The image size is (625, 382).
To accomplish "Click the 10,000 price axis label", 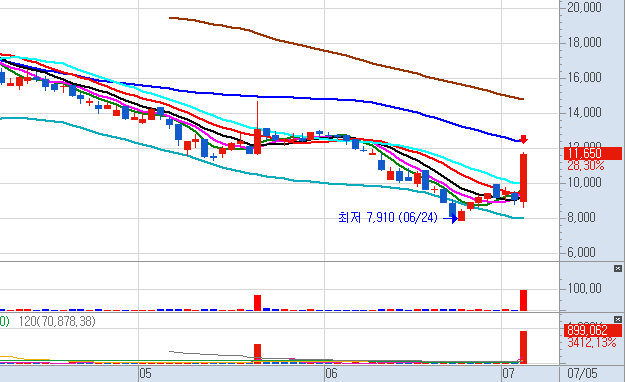I will tap(584, 183).
